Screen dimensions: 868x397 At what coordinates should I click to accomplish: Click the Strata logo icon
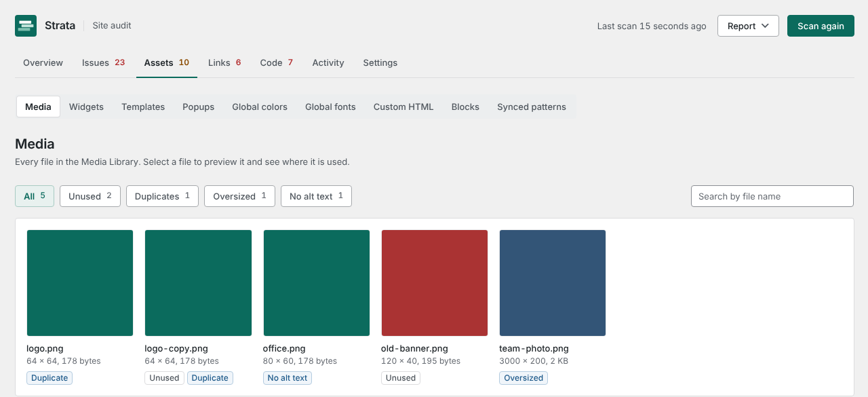click(x=26, y=26)
